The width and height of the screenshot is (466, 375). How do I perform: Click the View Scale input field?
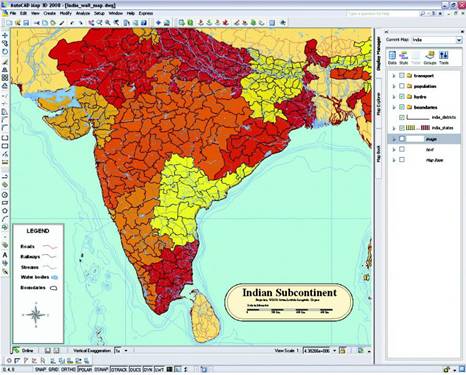click(317, 351)
